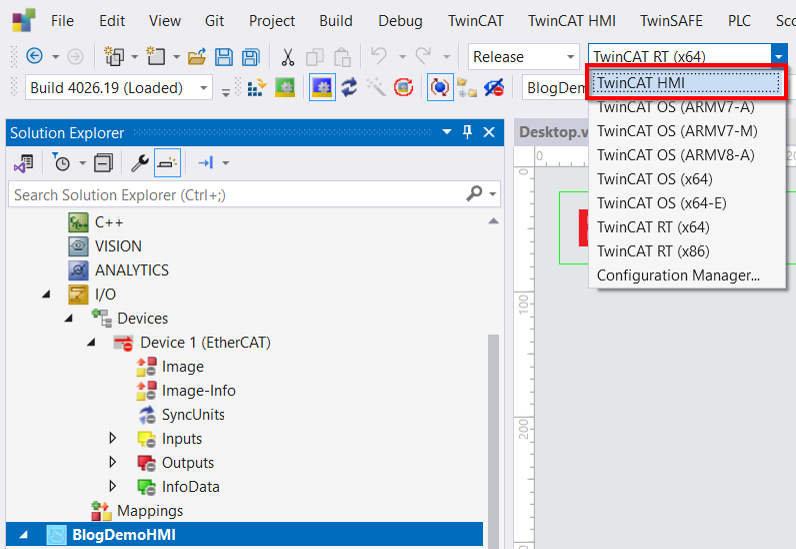This screenshot has height=549, width=796.
Task: Click the Undo arrow icon
Action: 379,56
